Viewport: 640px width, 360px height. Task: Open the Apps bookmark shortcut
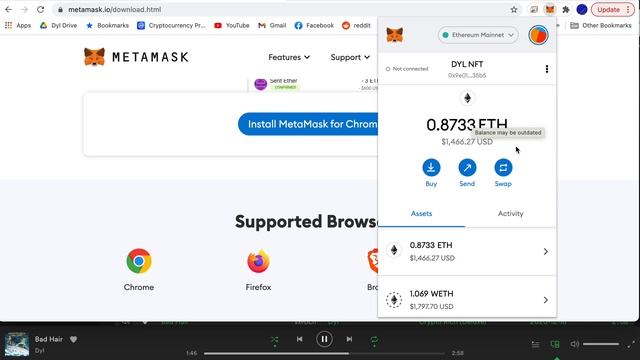[18, 25]
